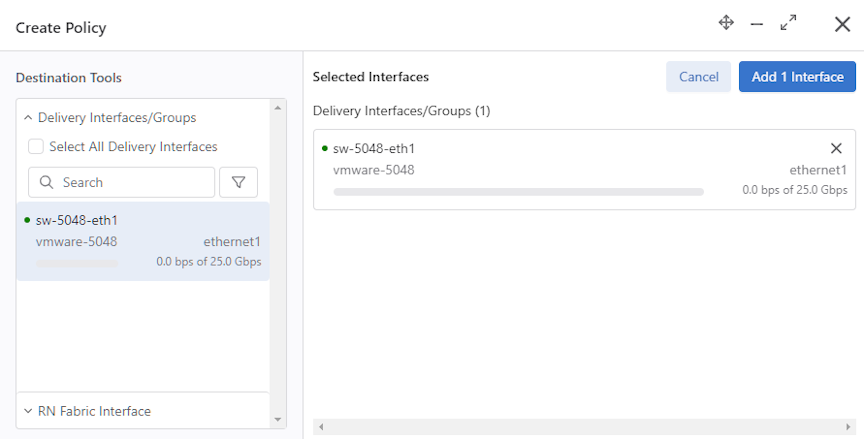Image resolution: width=864 pixels, height=439 pixels.
Task: Remove sw-5048-eth1 from selected interfaces
Action: point(836,148)
